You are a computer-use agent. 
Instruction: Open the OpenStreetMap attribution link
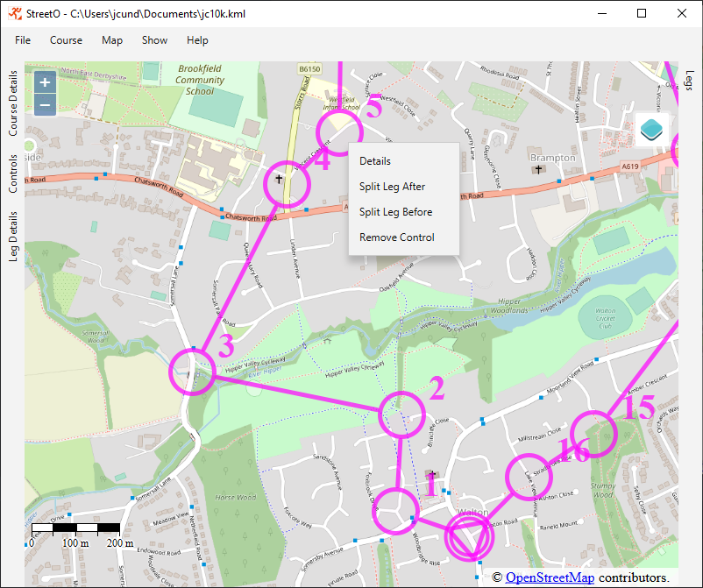(550, 577)
